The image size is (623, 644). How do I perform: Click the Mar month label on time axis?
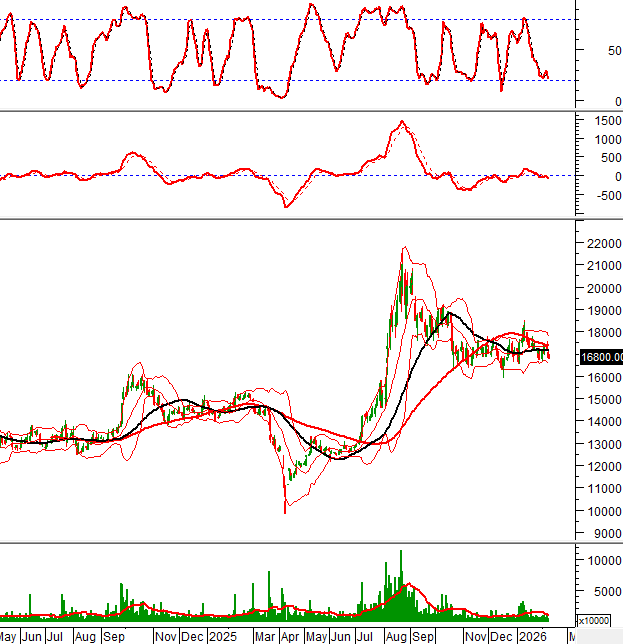coord(266,635)
